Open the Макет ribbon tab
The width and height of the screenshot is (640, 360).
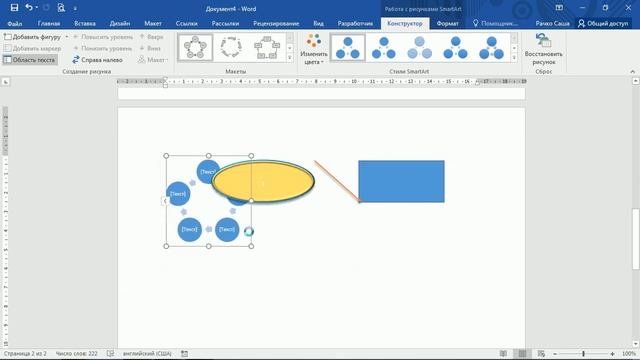(153, 24)
